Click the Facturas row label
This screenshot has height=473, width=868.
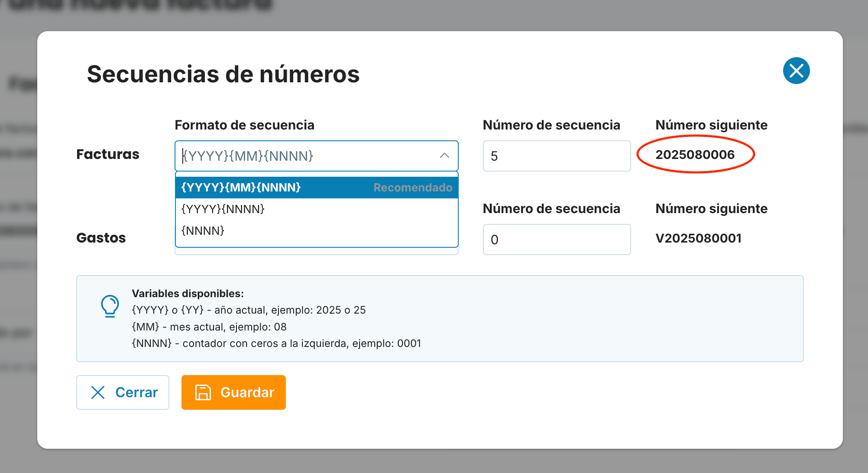tap(108, 154)
